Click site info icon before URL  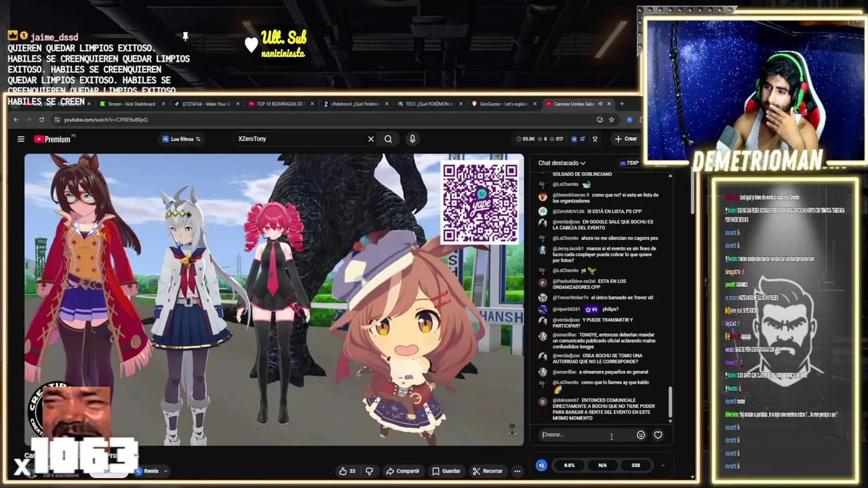click(56, 119)
